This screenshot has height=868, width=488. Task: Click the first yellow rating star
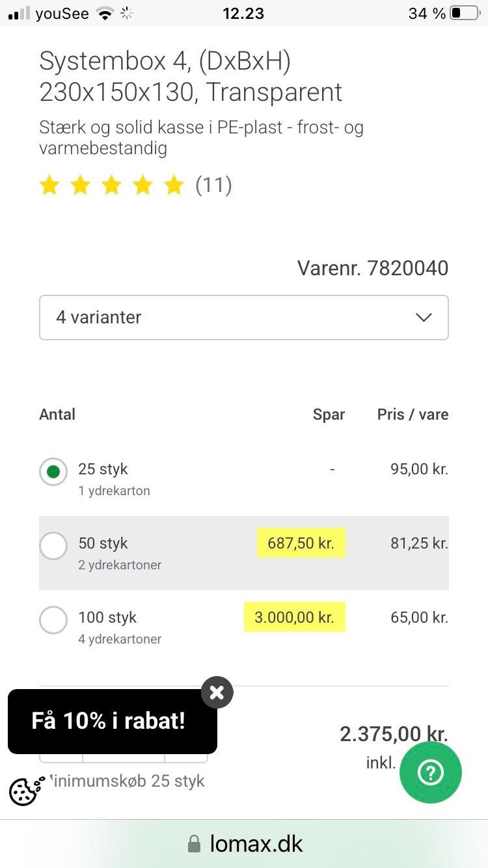49,186
